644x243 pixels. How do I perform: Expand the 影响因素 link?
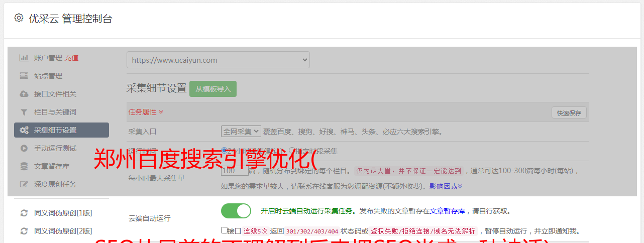point(446,186)
